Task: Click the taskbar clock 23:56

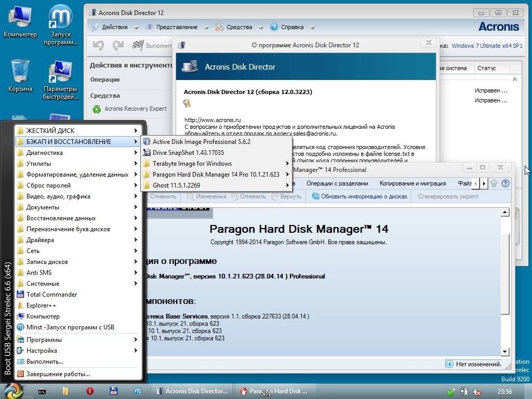Action: click(504, 392)
